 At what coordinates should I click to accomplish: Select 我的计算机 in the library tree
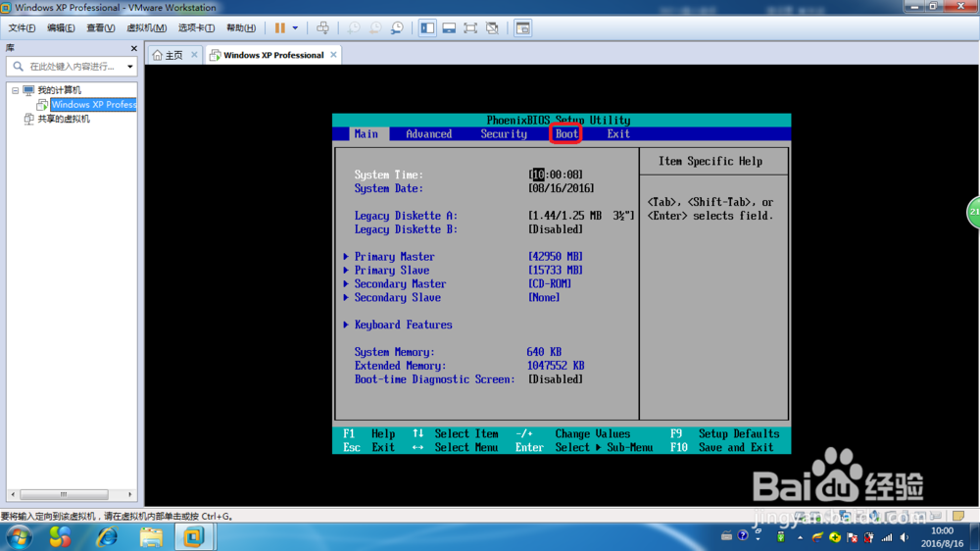59,90
